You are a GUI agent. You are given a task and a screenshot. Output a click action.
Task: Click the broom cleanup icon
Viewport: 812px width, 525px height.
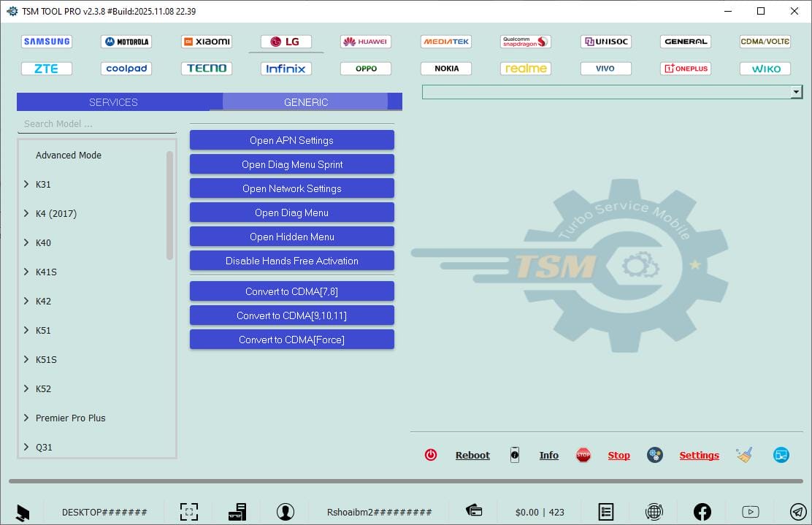pos(744,454)
